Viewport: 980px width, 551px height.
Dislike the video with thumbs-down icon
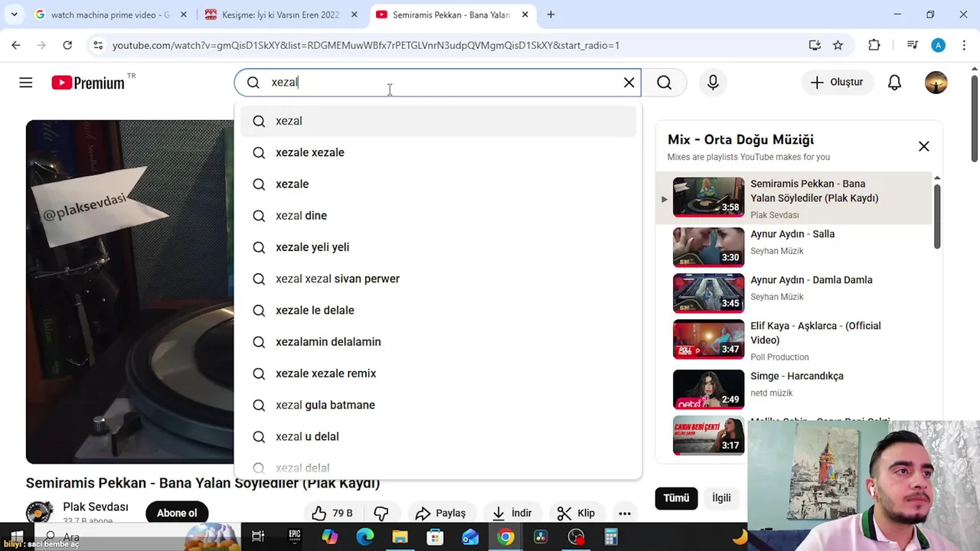point(381,513)
